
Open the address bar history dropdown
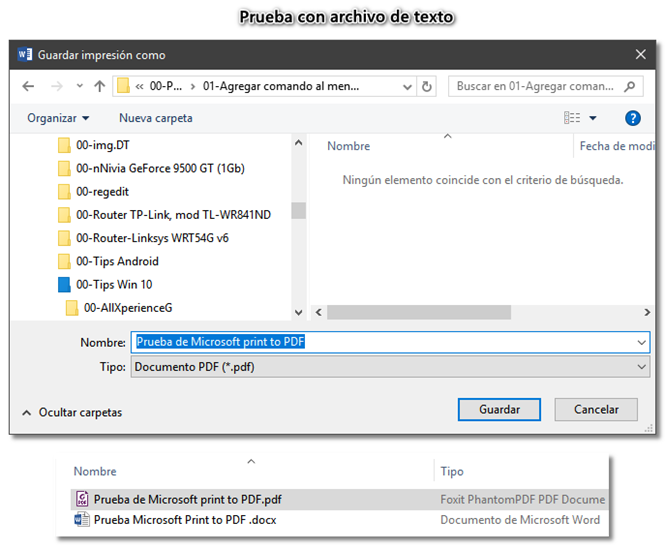click(407, 87)
